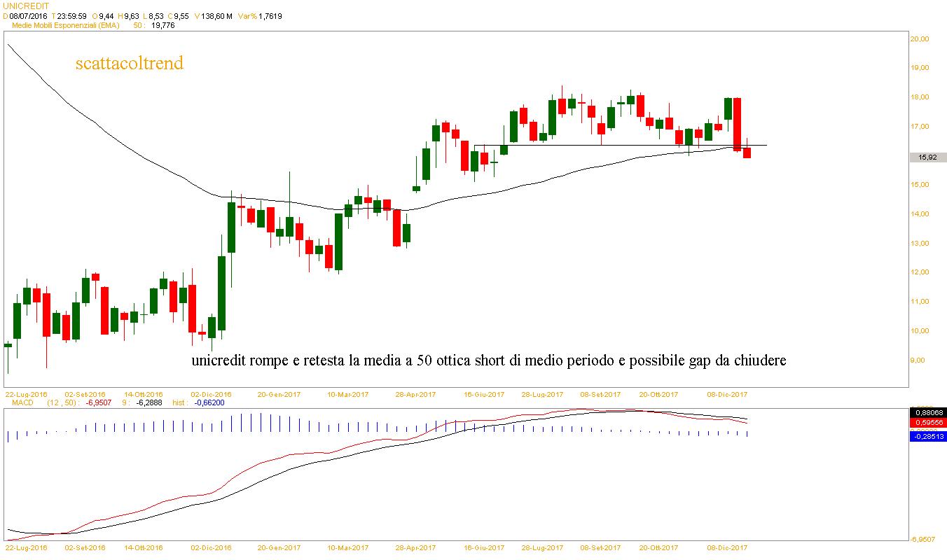Click the open price value 9,44

(x=106, y=15)
